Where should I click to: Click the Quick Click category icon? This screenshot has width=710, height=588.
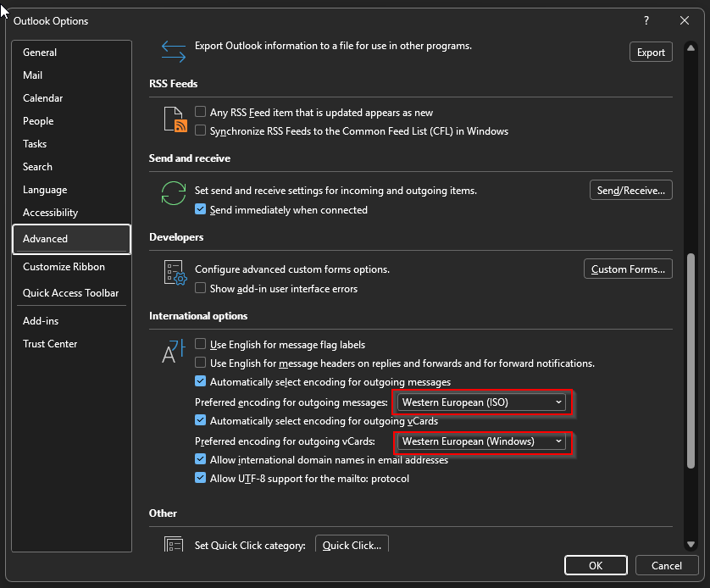pyautogui.click(x=173, y=545)
